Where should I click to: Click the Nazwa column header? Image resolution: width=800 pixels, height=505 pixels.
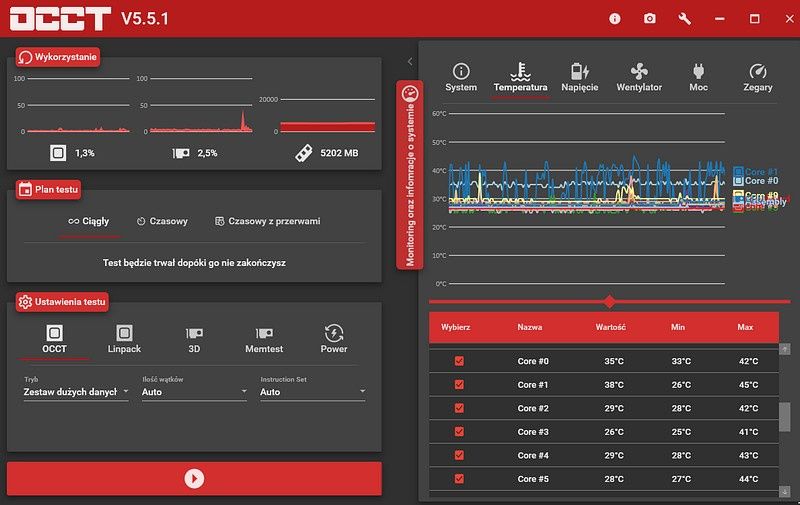(x=530, y=327)
